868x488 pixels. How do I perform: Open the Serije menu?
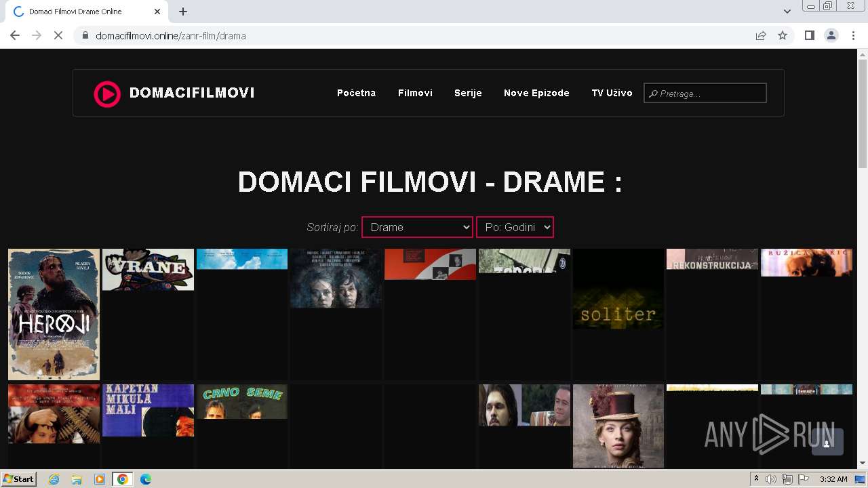point(468,93)
